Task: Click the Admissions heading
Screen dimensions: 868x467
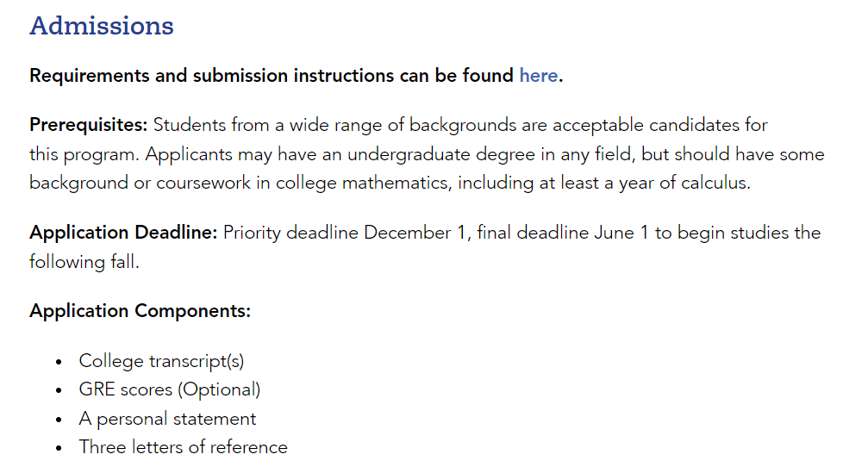Action: tap(102, 26)
